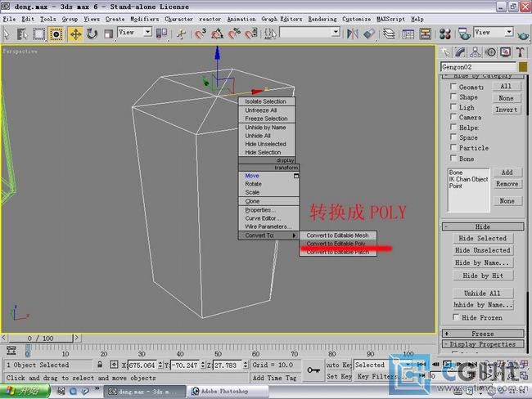Click the object color swatch
This screenshot has width=532, height=399.
pos(523,67)
